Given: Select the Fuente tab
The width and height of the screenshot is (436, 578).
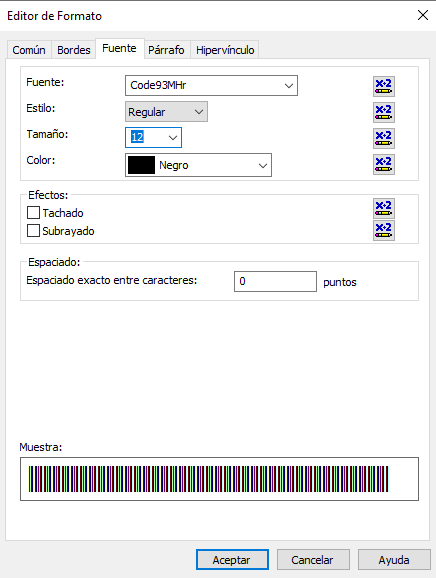Looking at the screenshot, I should tap(119, 48).
